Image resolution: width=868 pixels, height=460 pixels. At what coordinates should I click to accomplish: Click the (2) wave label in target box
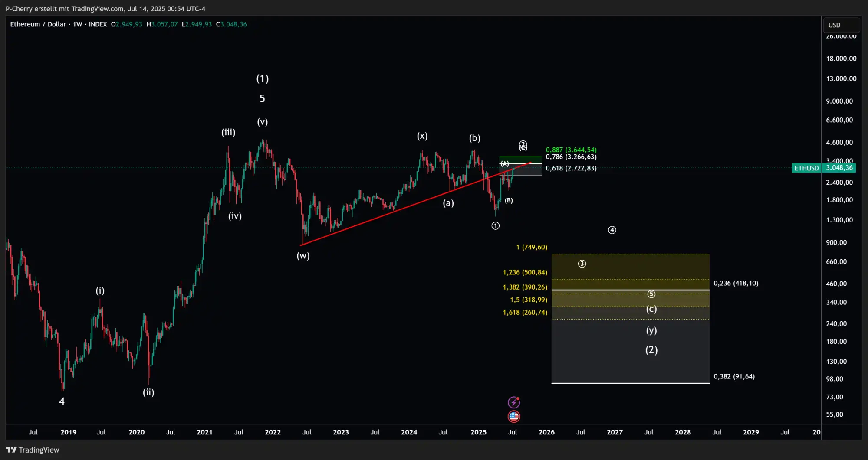tap(651, 350)
